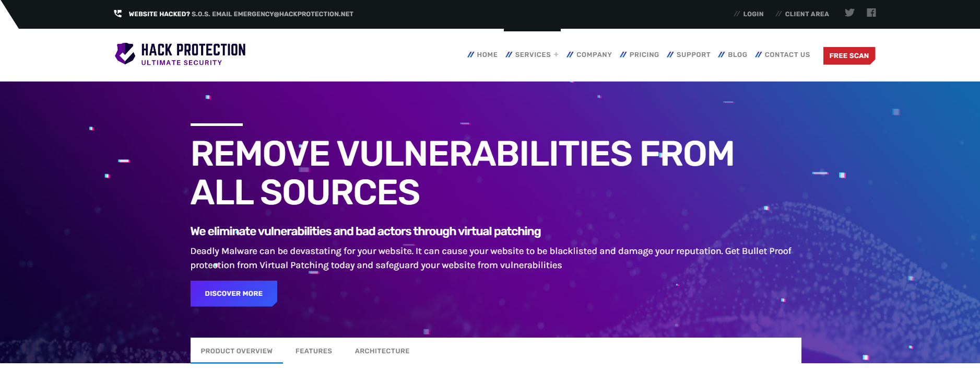This screenshot has height=381, width=980.
Task: Click the Login link
Action: pyautogui.click(x=753, y=14)
